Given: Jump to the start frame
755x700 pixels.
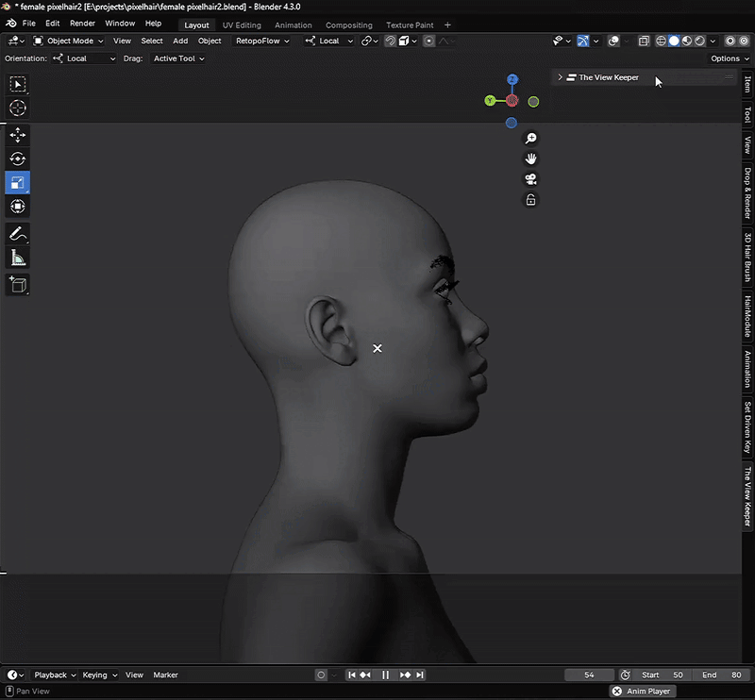Looking at the screenshot, I should pos(352,675).
